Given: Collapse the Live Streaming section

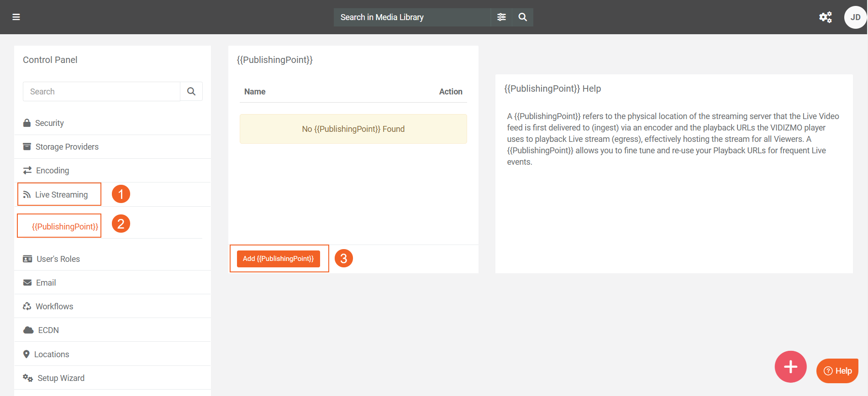Looking at the screenshot, I should coord(61,195).
